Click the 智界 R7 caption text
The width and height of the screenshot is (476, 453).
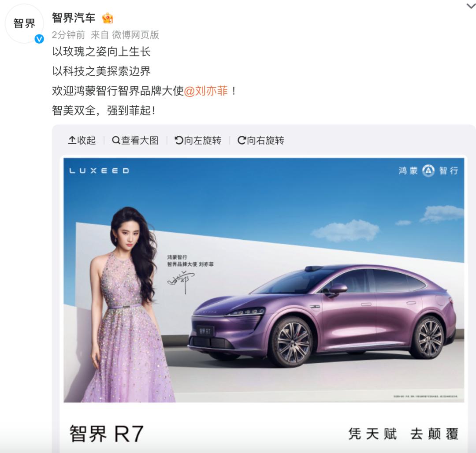point(106,434)
